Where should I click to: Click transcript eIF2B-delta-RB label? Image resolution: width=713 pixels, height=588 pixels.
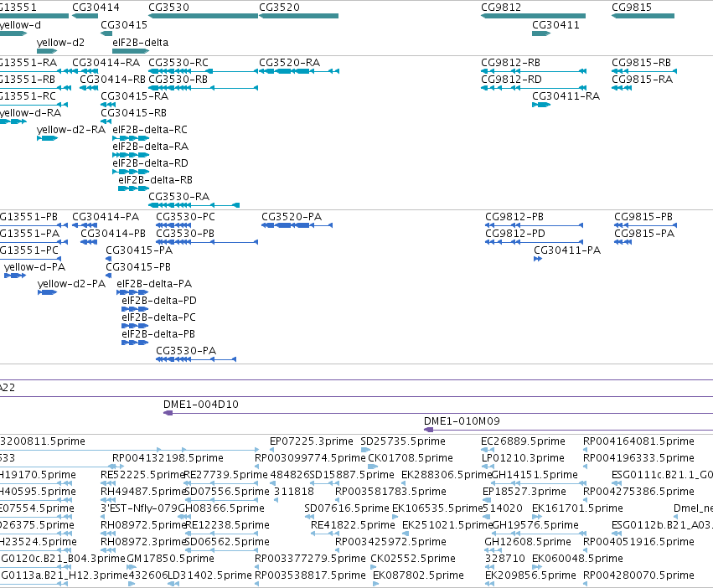point(156,181)
